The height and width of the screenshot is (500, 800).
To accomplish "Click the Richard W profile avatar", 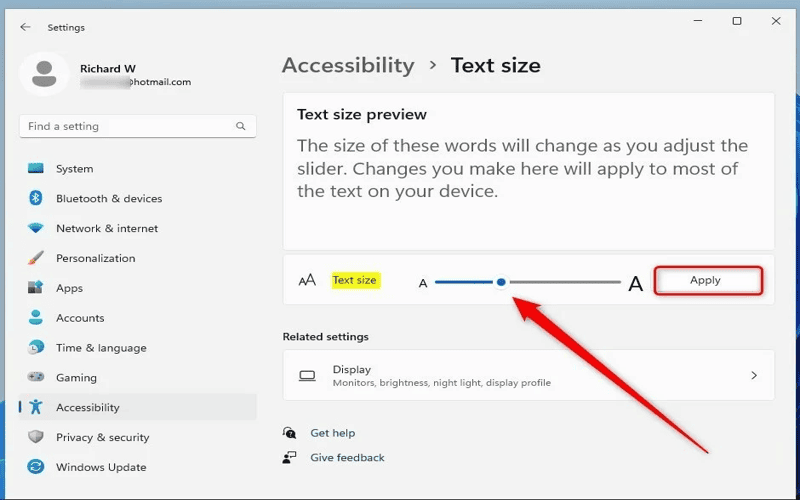I will [44, 74].
